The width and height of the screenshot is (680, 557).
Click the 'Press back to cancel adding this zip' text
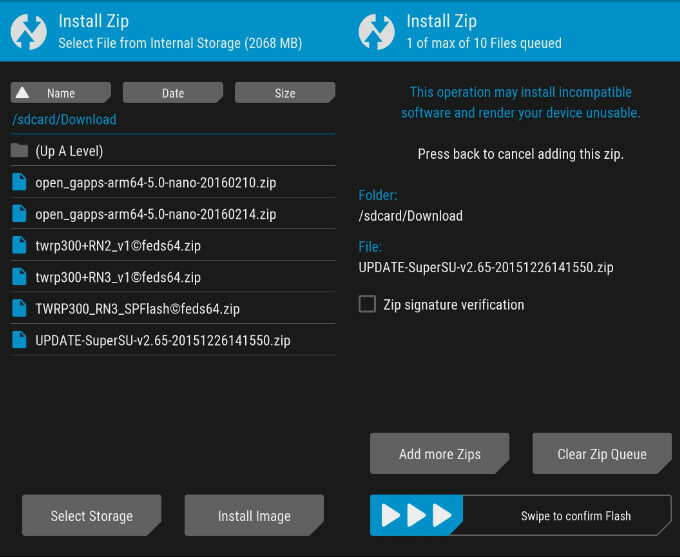520,154
